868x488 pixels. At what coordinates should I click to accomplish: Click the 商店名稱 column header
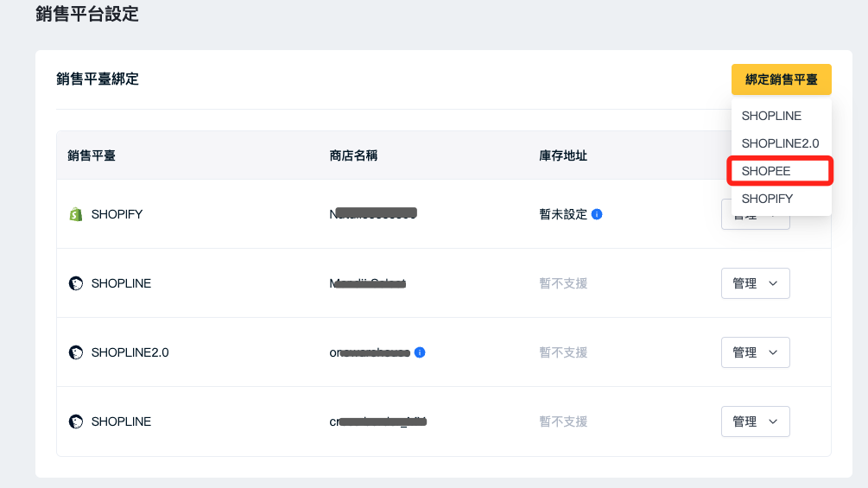tap(353, 155)
